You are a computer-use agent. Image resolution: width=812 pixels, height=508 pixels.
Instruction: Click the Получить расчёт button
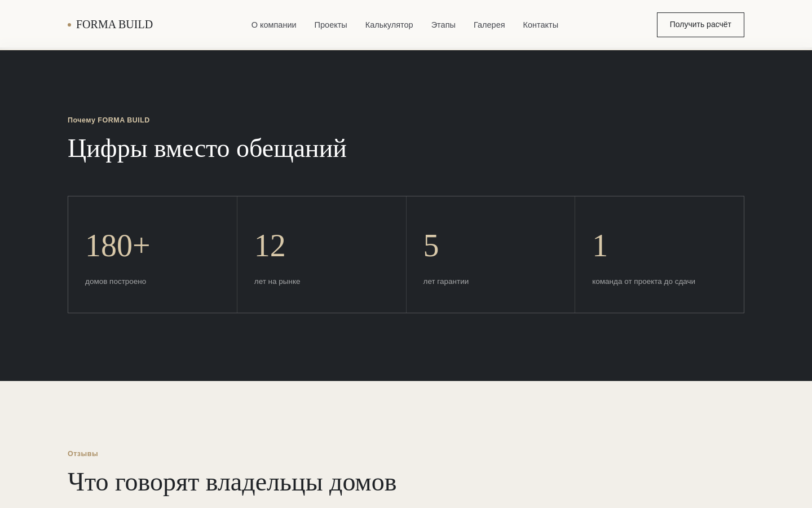(x=700, y=25)
